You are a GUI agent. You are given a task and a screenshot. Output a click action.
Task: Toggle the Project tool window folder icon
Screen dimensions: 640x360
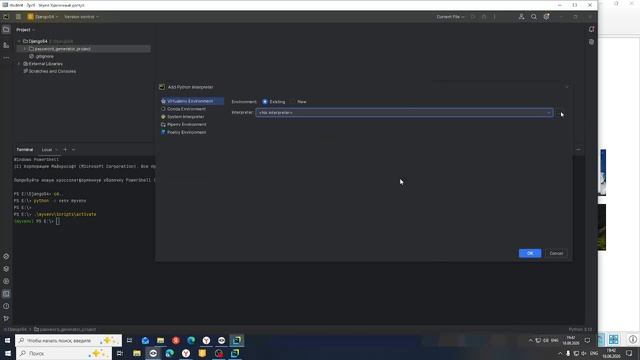[6, 29]
